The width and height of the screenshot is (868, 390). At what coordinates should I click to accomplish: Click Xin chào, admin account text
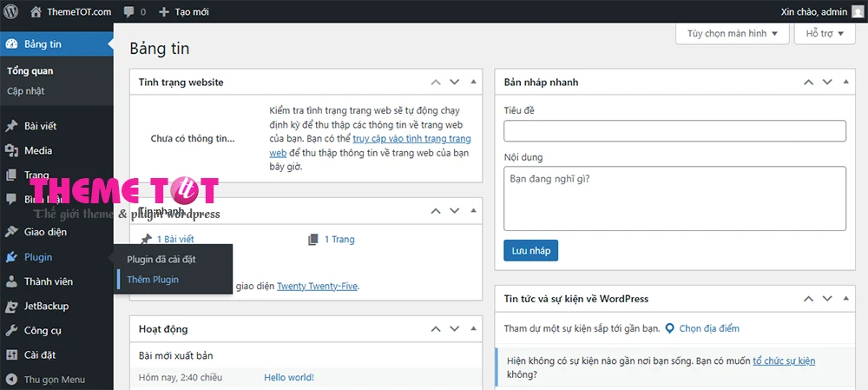click(x=814, y=11)
